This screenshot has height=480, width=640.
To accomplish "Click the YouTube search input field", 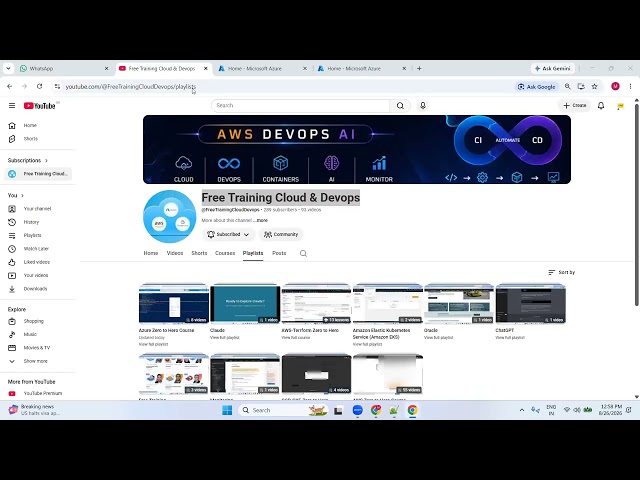I will [x=300, y=106].
